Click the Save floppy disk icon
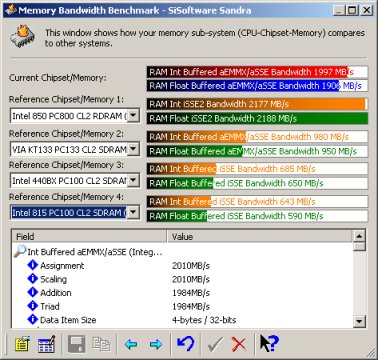 tap(76, 344)
